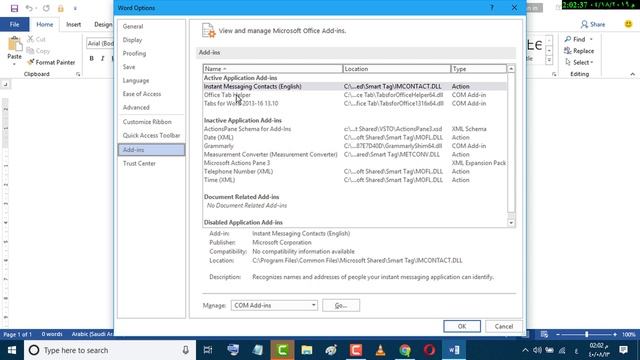Click the Word icon on taskbar

pos(454,350)
